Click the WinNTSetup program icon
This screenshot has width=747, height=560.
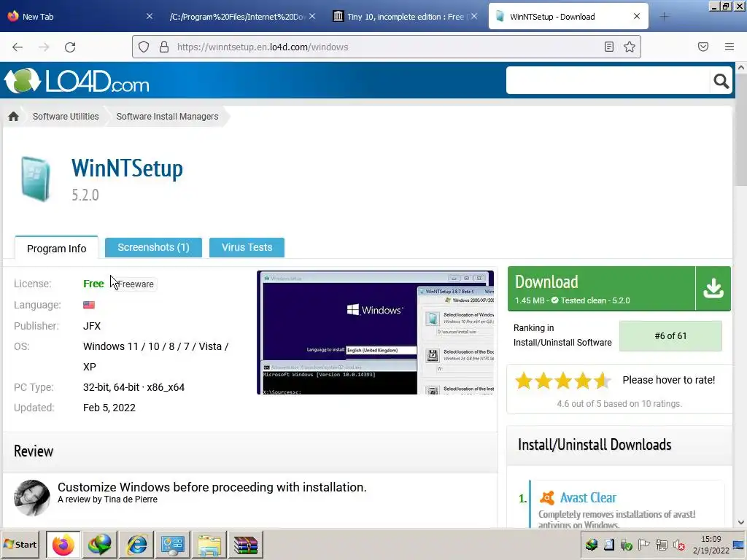[35, 179]
